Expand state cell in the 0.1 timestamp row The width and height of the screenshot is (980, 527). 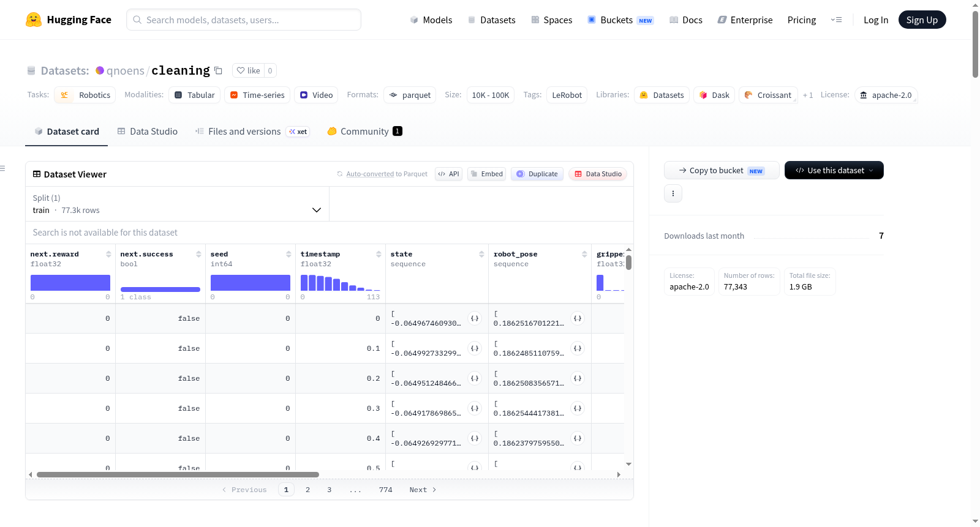pos(475,348)
